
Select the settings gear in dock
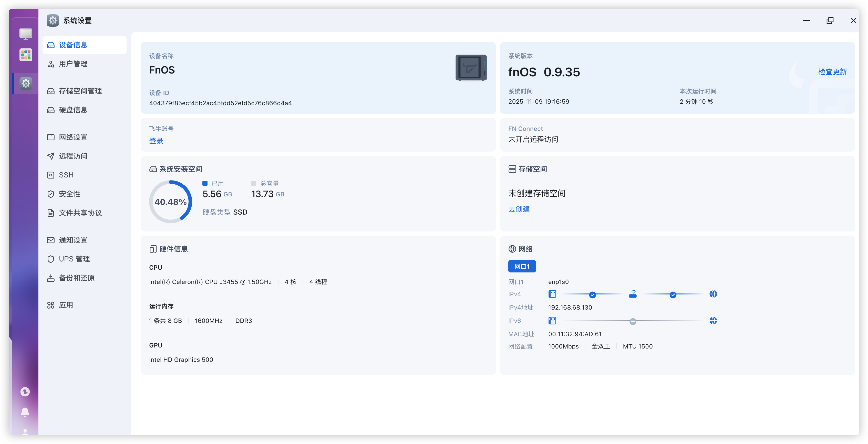26,83
